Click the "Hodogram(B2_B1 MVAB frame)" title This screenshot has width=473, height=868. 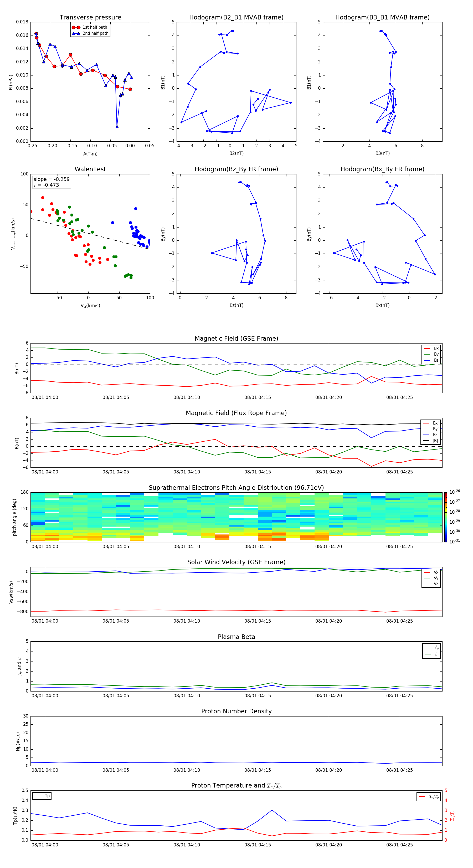coord(236,18)
